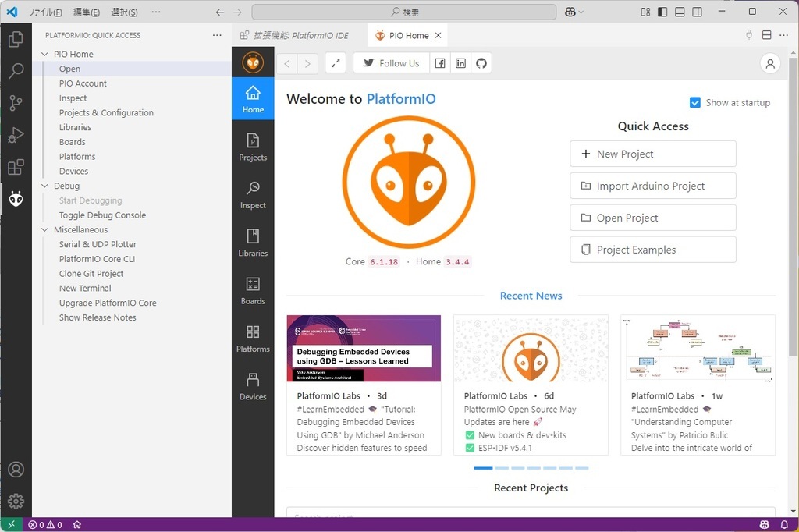Screen dimensions: 799x532
Task: Select the PlatformIO alien icon in activity bar
Action: coord(16,199)
